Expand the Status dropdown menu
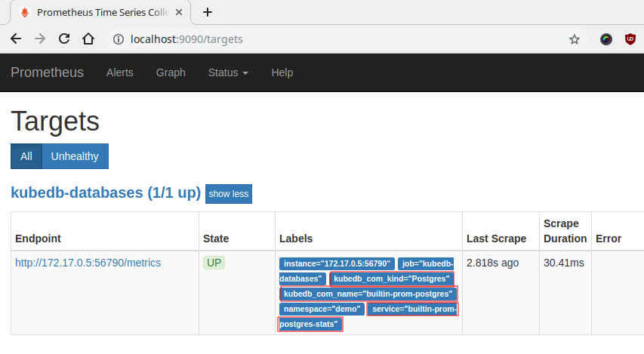Viewport: 644px width, 354px height. tap(228, 72)
